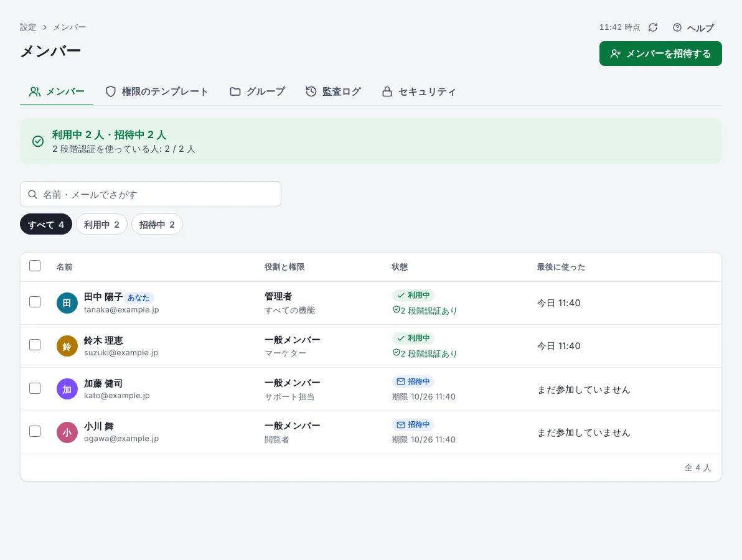Viewport: 742px width, 560px height.
Task: Click the 利用中 status badge for 鈴木 理恵
Action: point(413,338)
